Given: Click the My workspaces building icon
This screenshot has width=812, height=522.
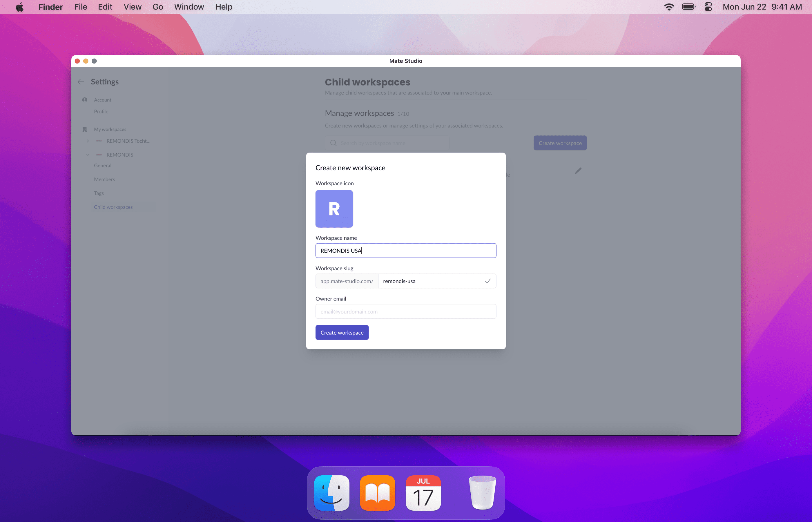Looking at the screenshot, I should pos(85,129).
